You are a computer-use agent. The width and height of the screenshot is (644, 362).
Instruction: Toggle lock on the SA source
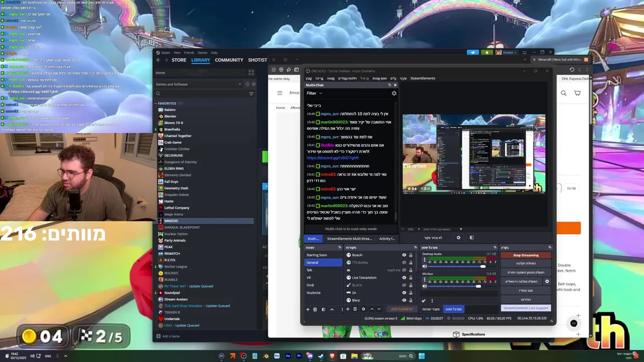click(x=411, y=293)
